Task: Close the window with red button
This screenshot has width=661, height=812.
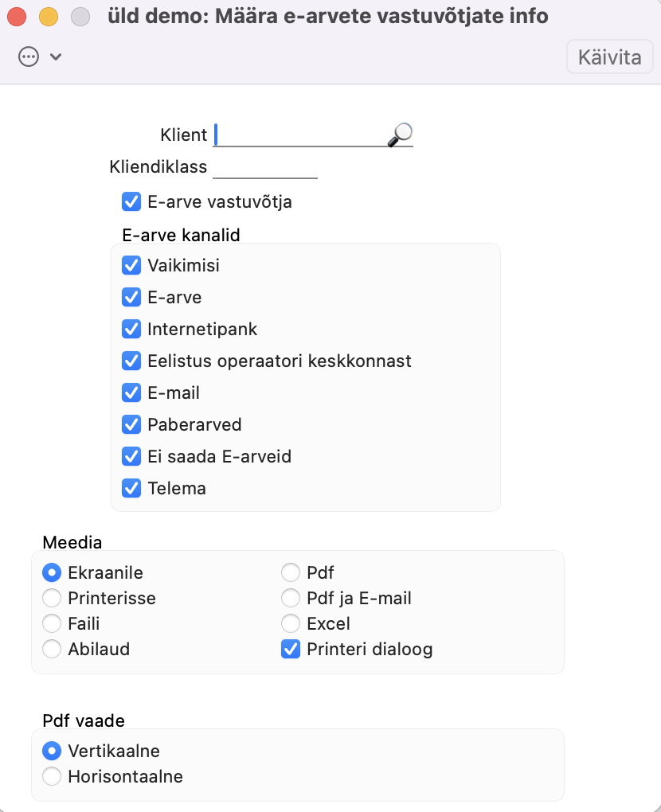Action: click(17, 17)
